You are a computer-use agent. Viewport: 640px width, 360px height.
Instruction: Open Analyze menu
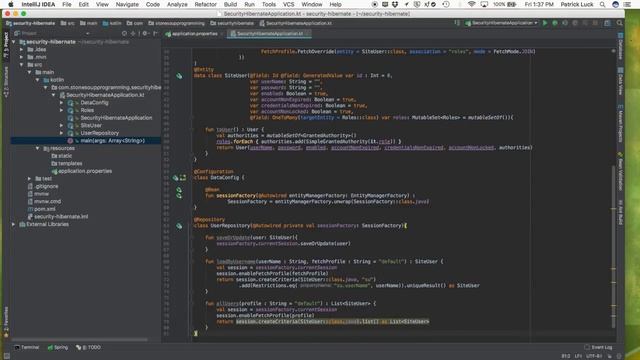[x=177, y=4]
